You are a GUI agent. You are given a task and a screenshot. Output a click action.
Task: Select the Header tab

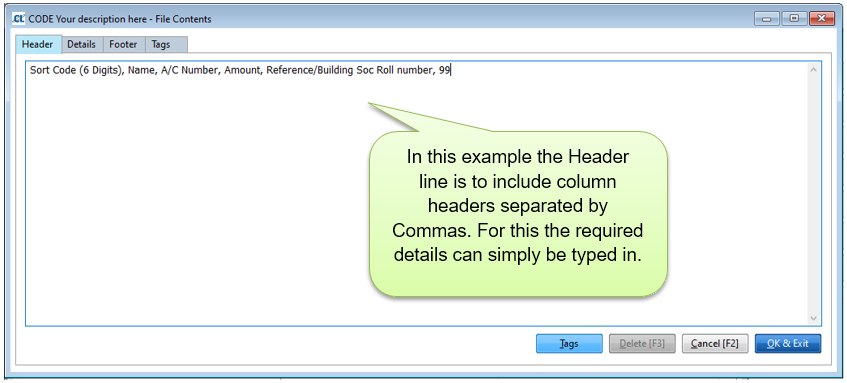click(37, 44)
